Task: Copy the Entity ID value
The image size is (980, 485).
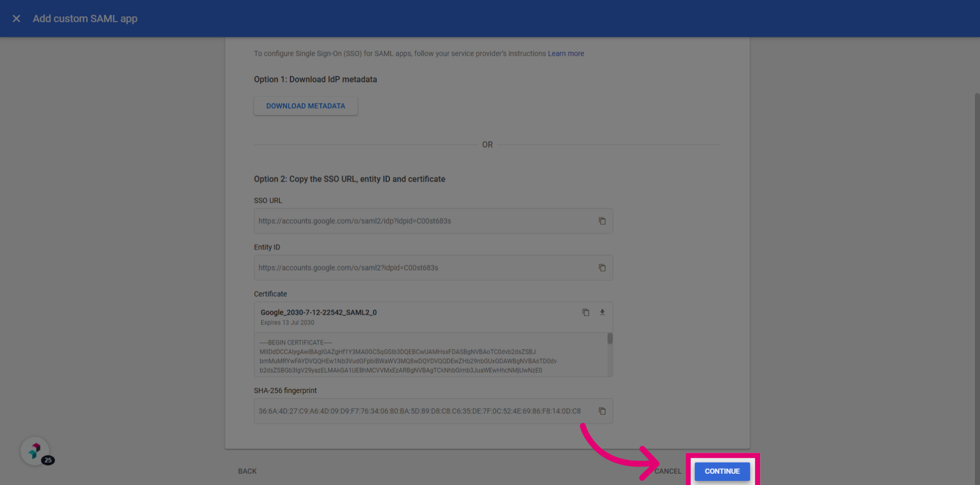Action: [602, 268]
